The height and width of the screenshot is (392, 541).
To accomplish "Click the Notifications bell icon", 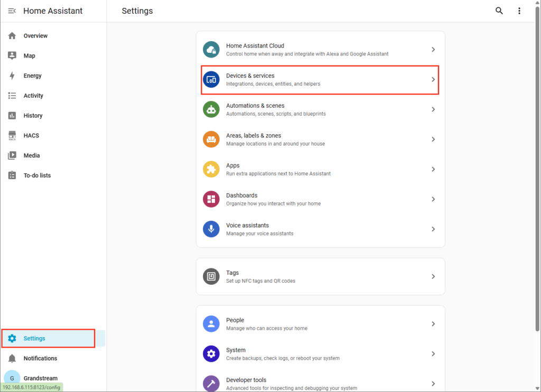I will (12, 358).
